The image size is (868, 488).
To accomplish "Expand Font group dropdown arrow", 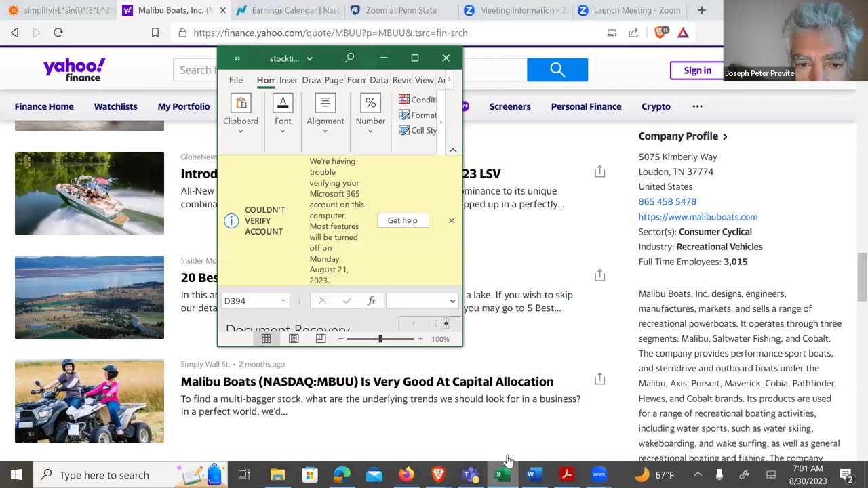I will coord(283,131).
